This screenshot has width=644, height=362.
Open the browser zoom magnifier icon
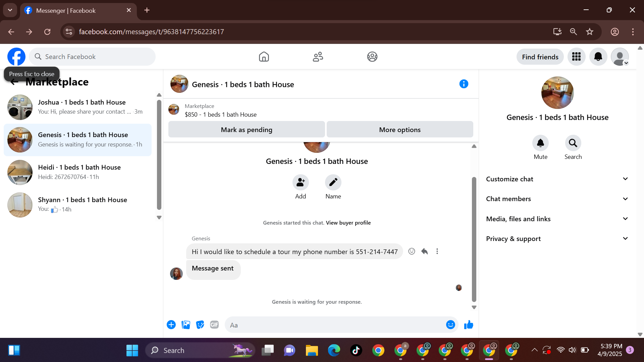(573, 32)
